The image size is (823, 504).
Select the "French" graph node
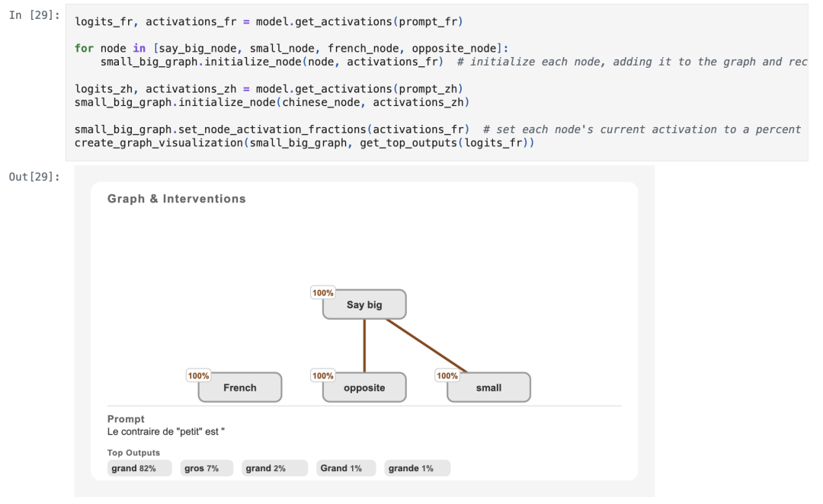(x=240, y=388)
